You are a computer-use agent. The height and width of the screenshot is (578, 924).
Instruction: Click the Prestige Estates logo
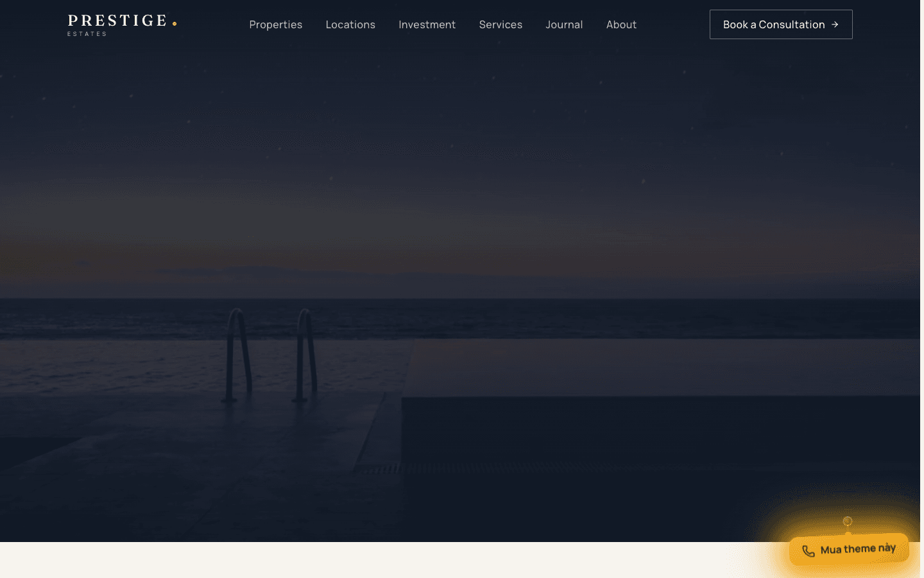pyautogui.click(x=122, y=25)
